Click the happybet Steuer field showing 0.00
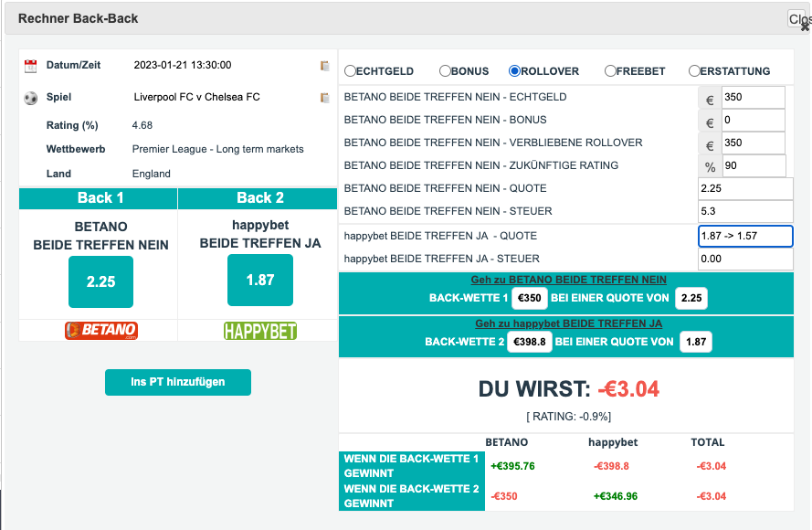The height and width of the screenshot is (530, 812). pyautogui.click(x=745, y=259)
